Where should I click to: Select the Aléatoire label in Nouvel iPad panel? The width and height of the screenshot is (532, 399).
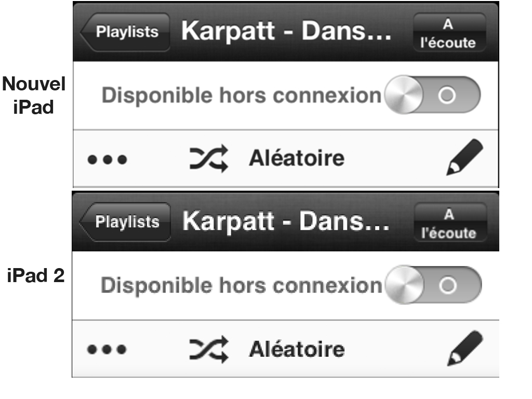pos(297,158)
